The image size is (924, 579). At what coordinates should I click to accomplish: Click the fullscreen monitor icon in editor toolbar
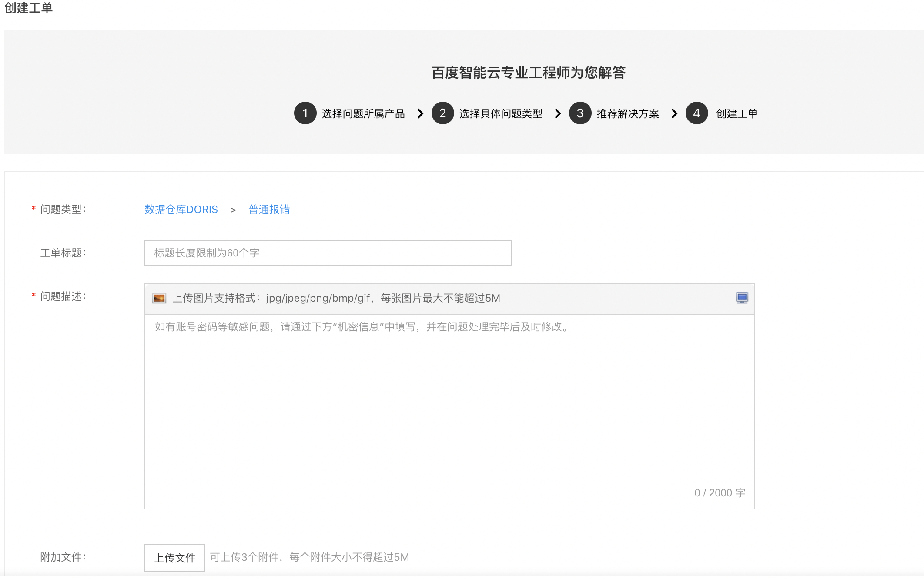click(x=742, y=298)
